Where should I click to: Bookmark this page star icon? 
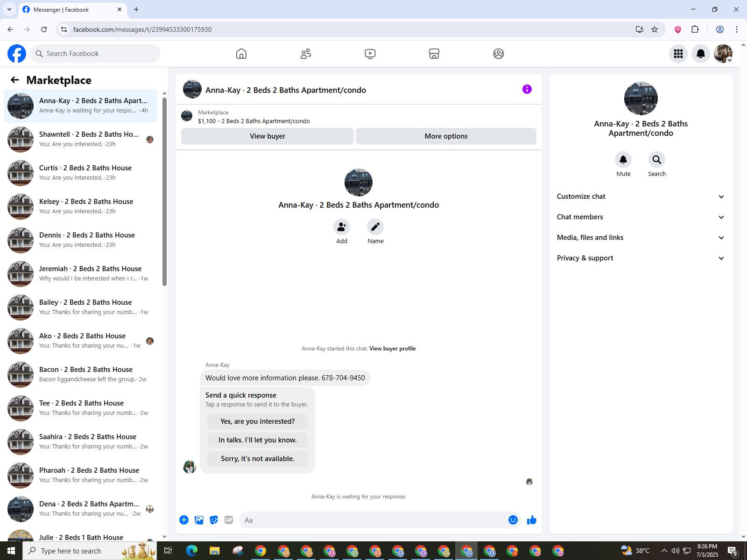click(x=655, y=29)
